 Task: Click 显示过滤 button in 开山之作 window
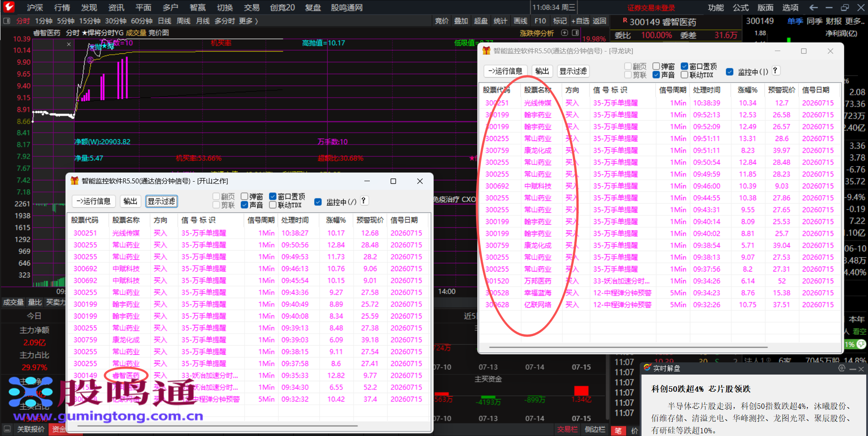coord(161,201)
